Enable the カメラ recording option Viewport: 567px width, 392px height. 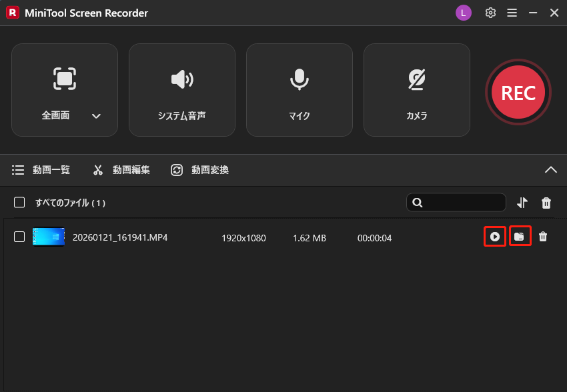(x=416, y=90)
